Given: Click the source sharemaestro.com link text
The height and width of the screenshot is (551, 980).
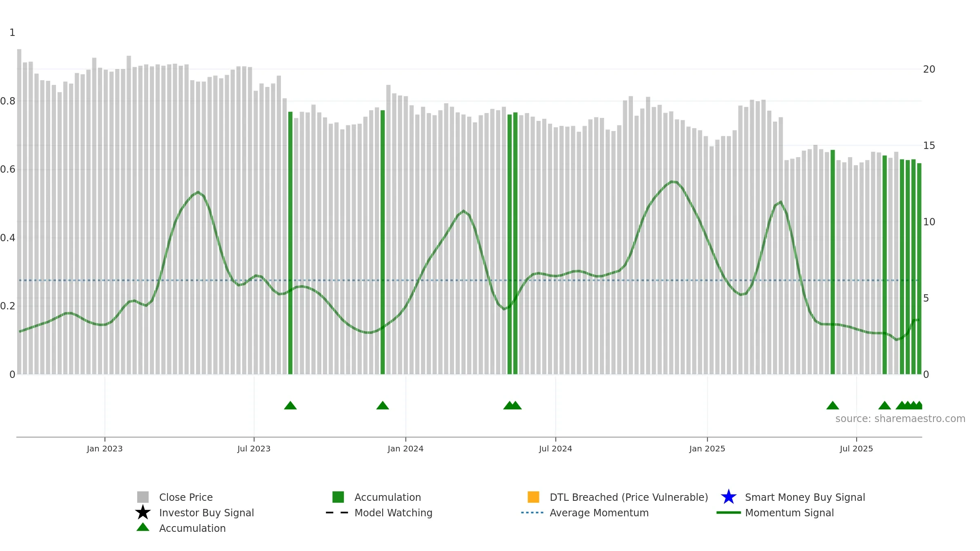Looking at the screenshot, I should pyautogui.click(x=900, y=419).
